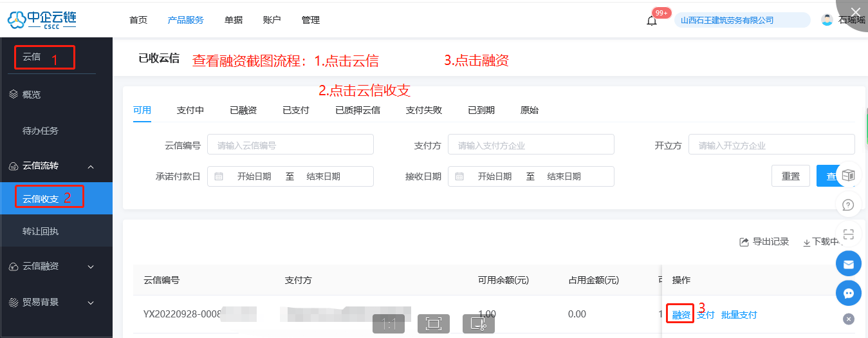Click the 下载中心 download arrow icon
The height and width of the screenshot is (338, 868).
click(806, 242)
